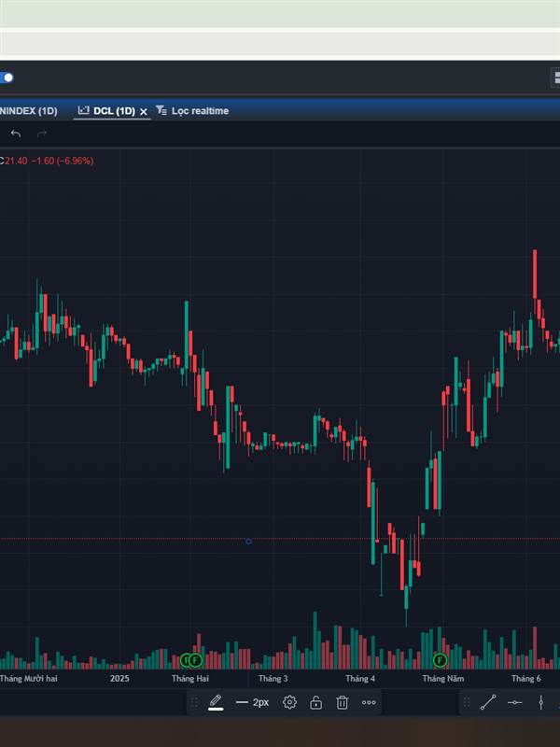Click the Tháng Năm axis label

[x=442, y=679]
